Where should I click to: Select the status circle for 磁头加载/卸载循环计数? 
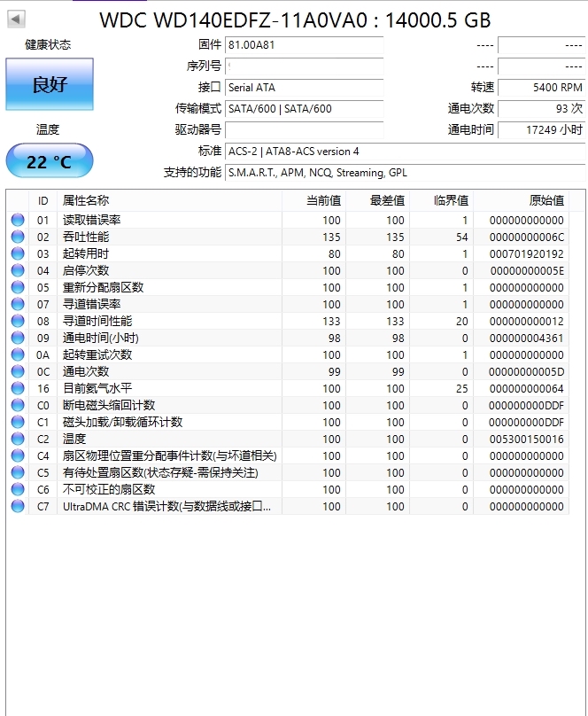18,423
